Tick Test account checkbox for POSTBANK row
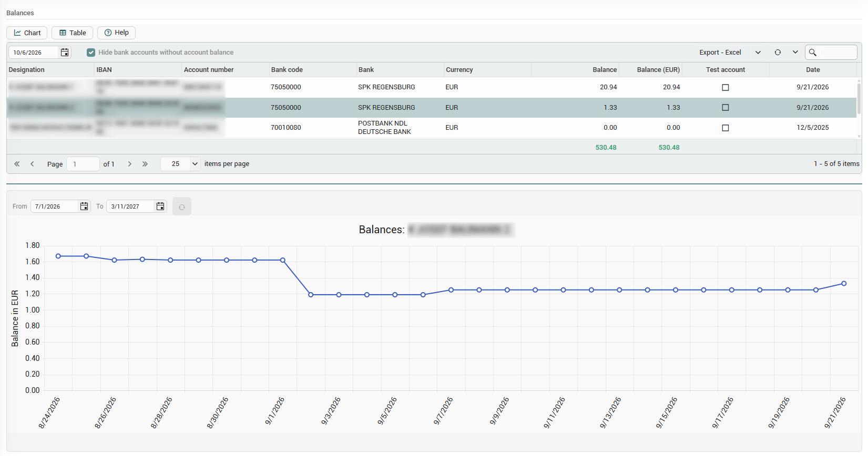This screenshot has height=456, width=868. [x=726, y=128]
